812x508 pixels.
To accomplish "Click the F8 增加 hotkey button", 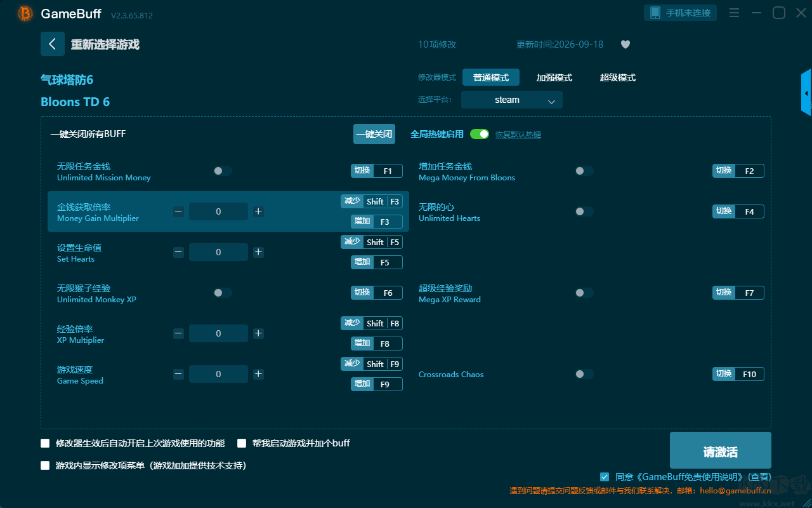I will pyautogui.click(x=377, y=344).
